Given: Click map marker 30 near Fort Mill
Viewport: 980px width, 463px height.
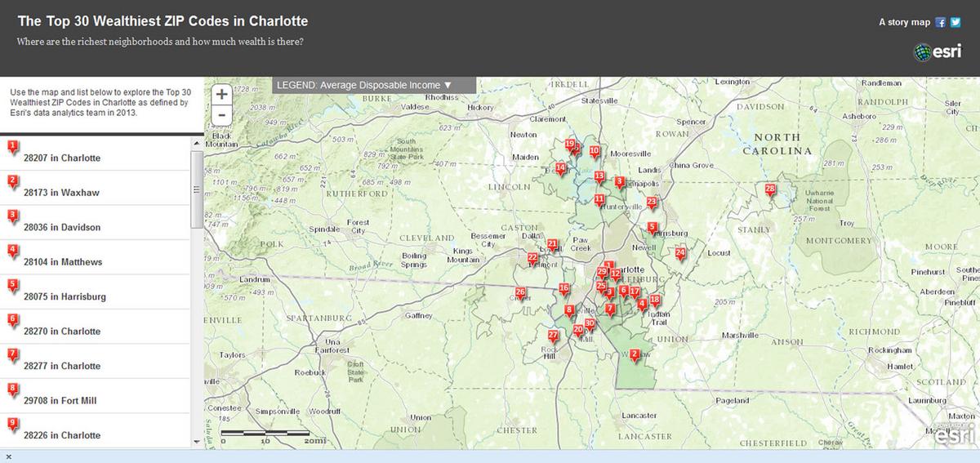Looking at the screenshot, I should (590, 325).
